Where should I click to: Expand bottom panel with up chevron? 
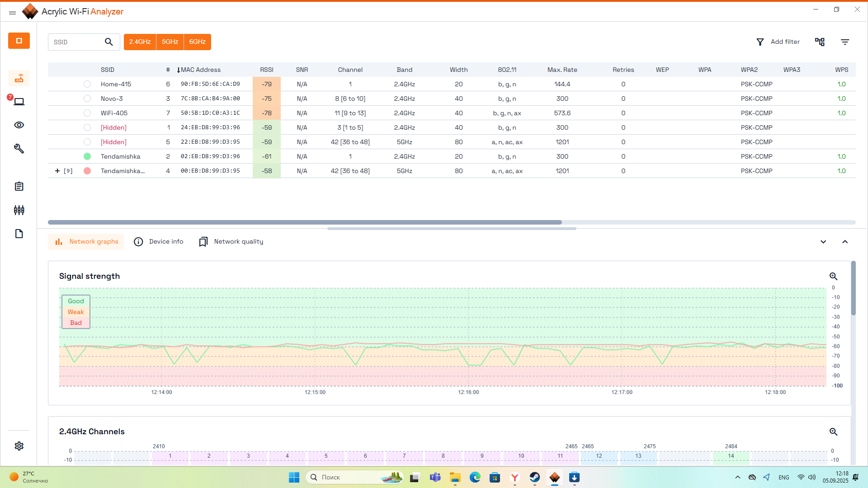coord(845,242)
